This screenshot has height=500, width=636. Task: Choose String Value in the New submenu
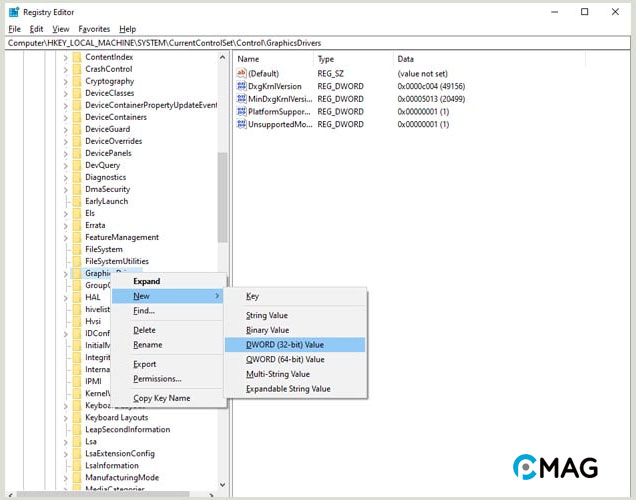click(295, 315)
